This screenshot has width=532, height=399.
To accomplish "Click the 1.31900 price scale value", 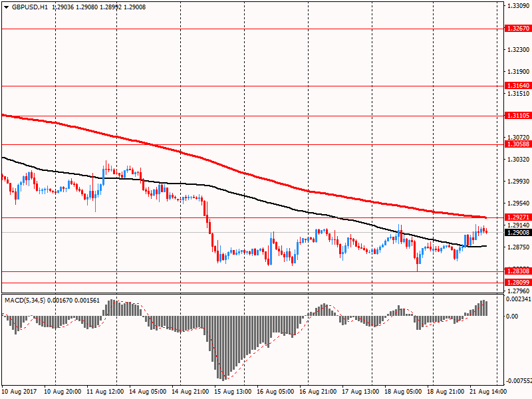I will 519,72.
